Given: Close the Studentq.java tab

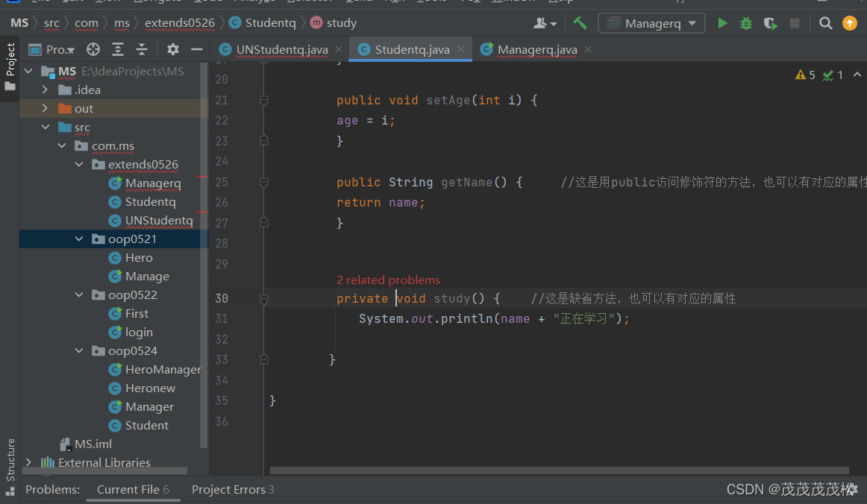Looking at the screenshot, I should tap(461, 49).
